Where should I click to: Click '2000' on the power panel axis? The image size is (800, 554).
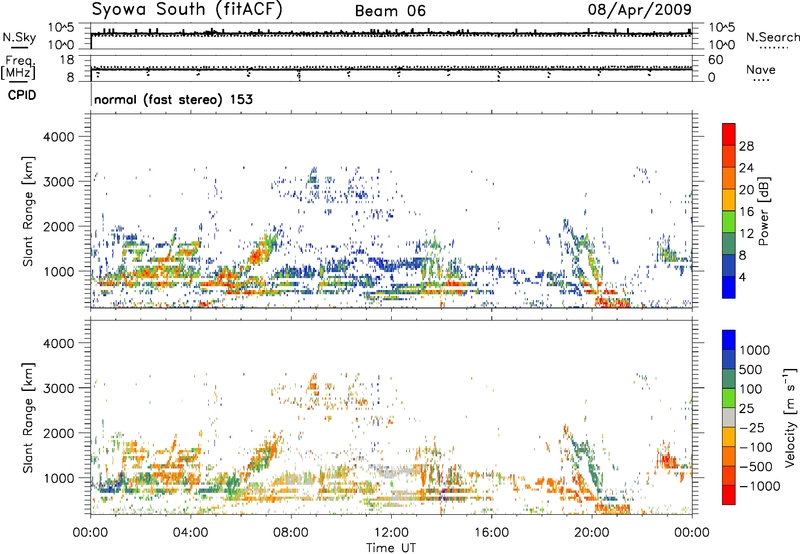click(x=58, y=226)
